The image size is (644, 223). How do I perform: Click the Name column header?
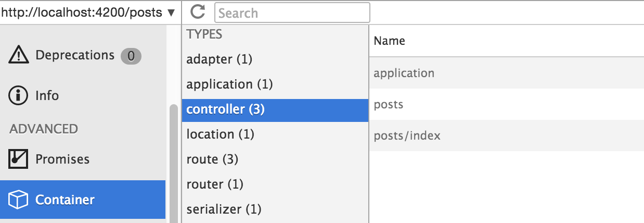pyautogui.click(x=390, y=41)
